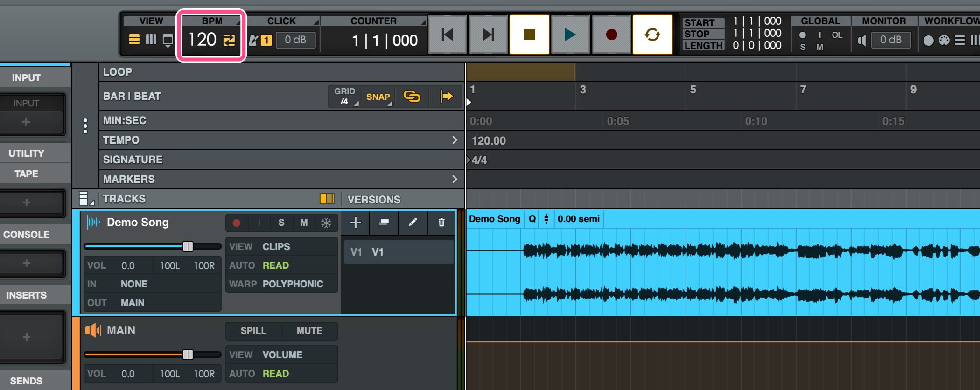Toggle SNAP in the Bar/Beat ruler

[378, 97]
